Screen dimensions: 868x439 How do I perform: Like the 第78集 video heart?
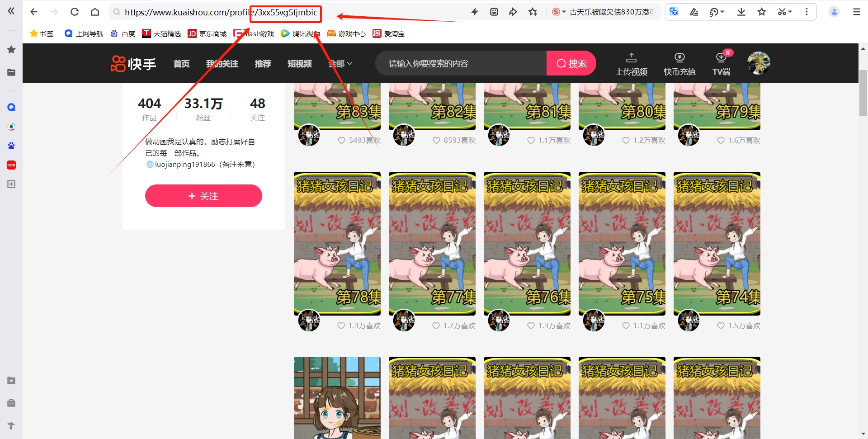(341, 326)
